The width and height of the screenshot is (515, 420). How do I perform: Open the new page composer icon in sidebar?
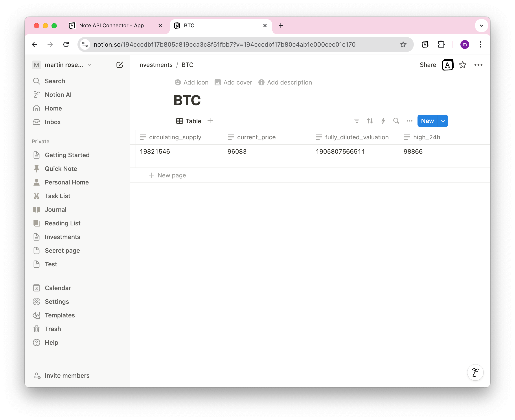[x=120, y=64]
